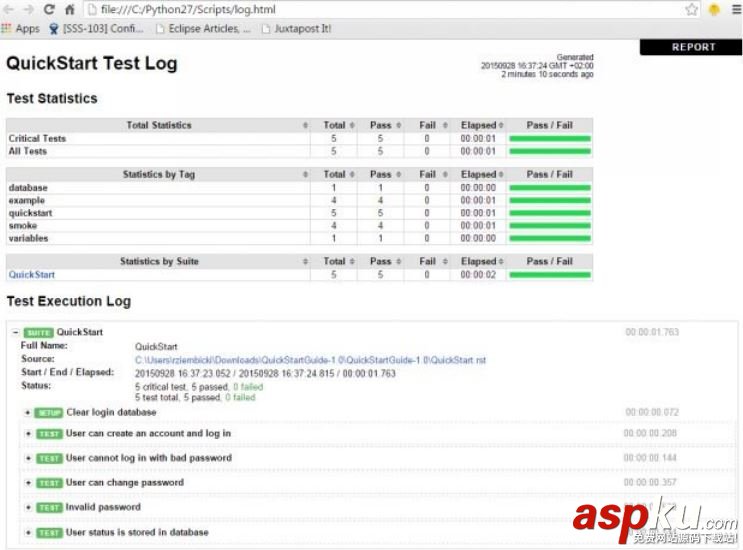The image size is (743, 550).
Task: Click TEST badge for User status is stored
Action: point(49,532)
